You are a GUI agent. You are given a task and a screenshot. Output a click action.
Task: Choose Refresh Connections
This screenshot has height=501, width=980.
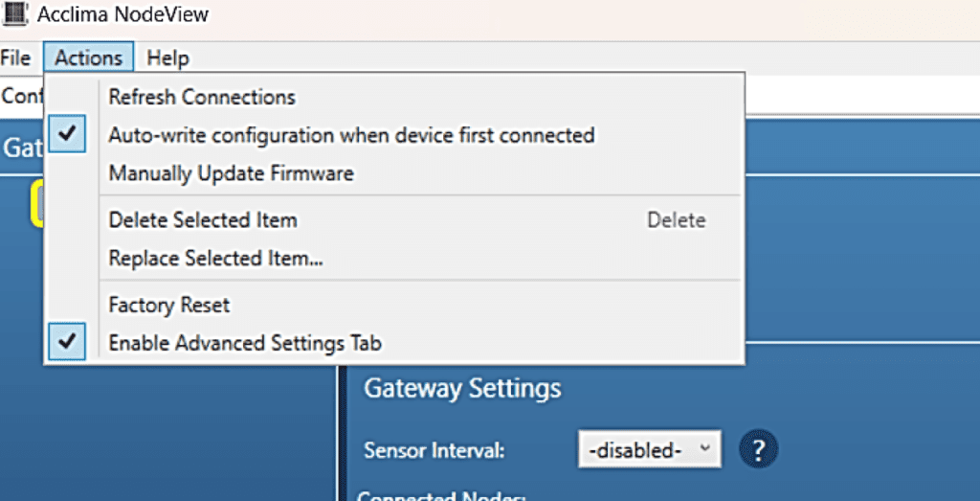point(202,98)
